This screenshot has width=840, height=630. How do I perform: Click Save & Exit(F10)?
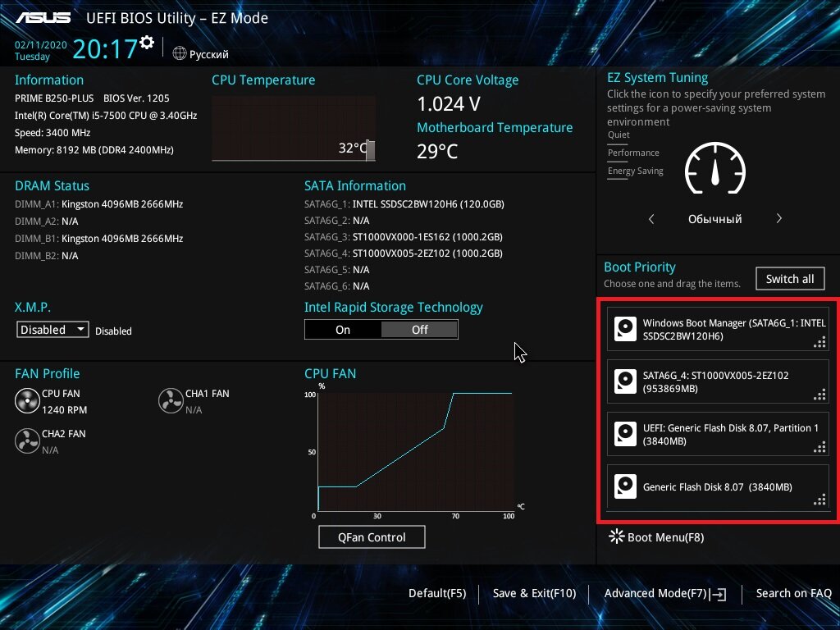point(534,593)
